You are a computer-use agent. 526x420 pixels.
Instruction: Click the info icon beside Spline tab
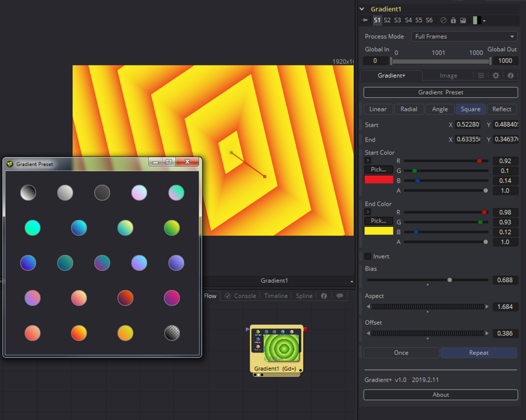click(x=324, y=296)
